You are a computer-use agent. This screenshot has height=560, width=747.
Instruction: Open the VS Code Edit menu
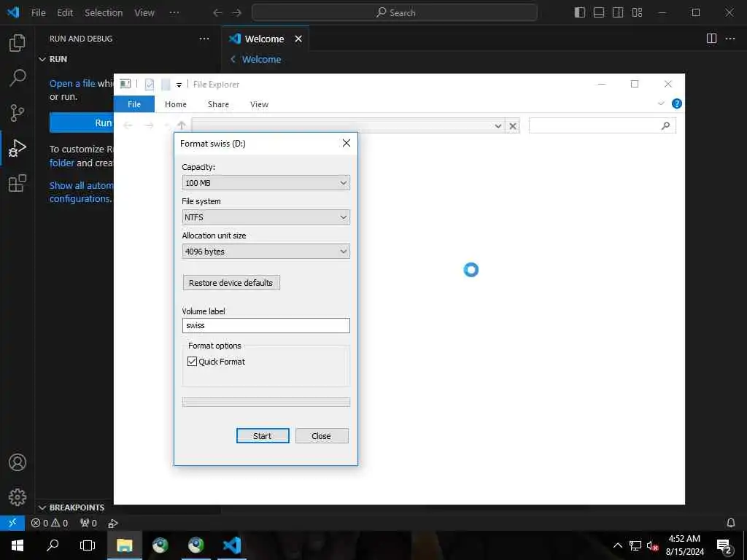tap(65, 13)
